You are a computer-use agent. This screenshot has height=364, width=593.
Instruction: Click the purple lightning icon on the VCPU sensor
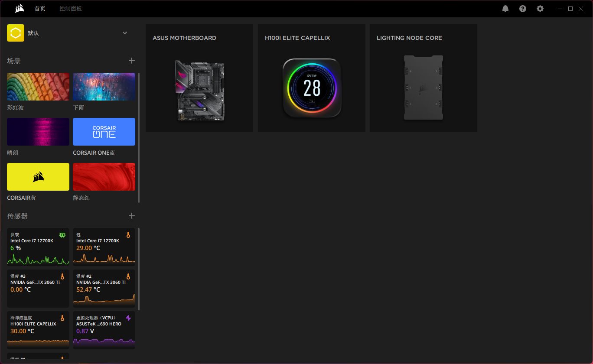pyautogui.click(x=128, y=318)
